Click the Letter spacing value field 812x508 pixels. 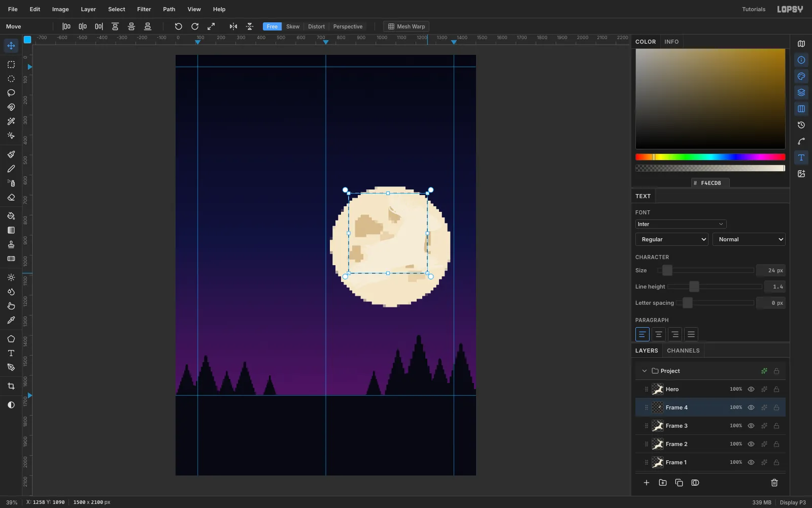tap(771, 303)
